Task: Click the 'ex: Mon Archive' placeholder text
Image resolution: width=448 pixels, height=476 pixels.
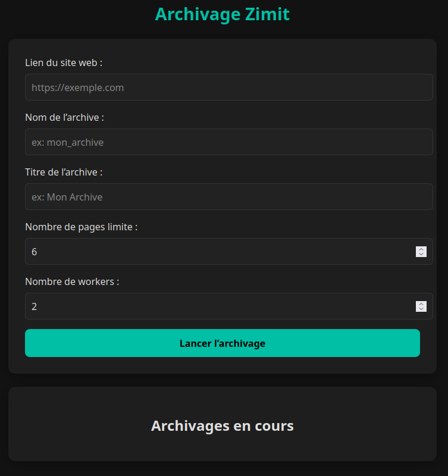Action: point(67,197)
